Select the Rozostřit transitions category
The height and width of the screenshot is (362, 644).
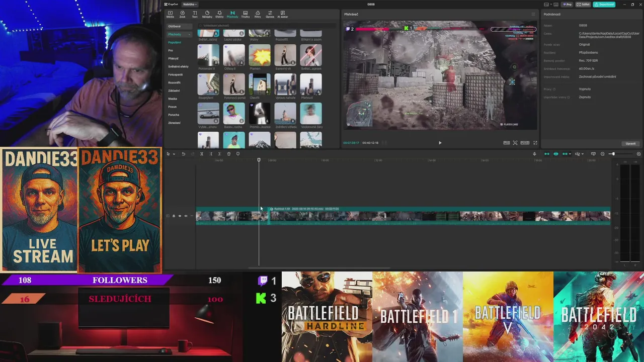tap(174, 82)
